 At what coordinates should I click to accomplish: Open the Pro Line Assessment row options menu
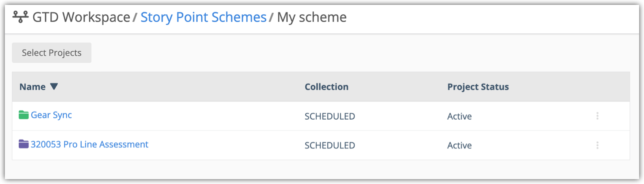(597, 145)
